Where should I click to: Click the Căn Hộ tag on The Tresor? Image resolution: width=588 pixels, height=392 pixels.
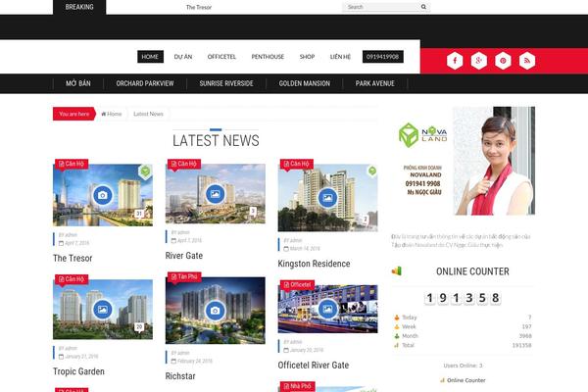click(72, 164)
